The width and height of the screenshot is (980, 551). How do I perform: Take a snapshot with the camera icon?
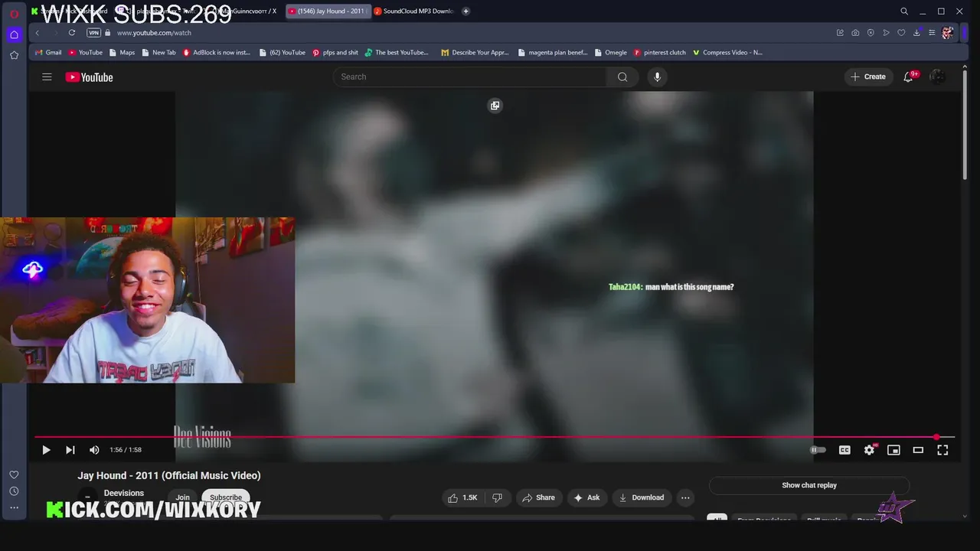pos(855,33)
